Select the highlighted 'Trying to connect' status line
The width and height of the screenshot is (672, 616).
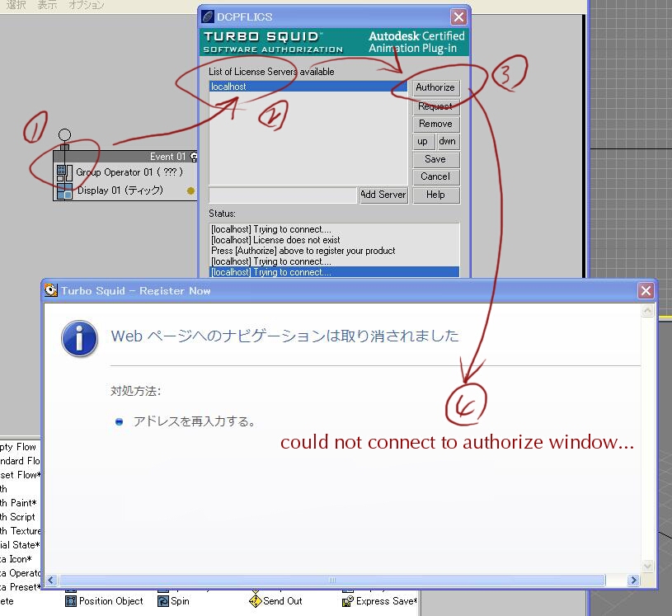pos(334,272)
